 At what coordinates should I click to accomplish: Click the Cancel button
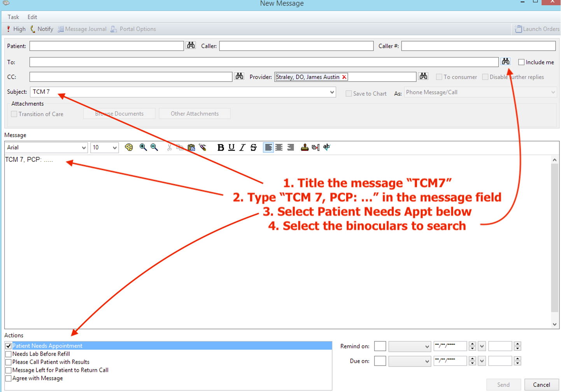pyautogui.click(x=541, y=385)
